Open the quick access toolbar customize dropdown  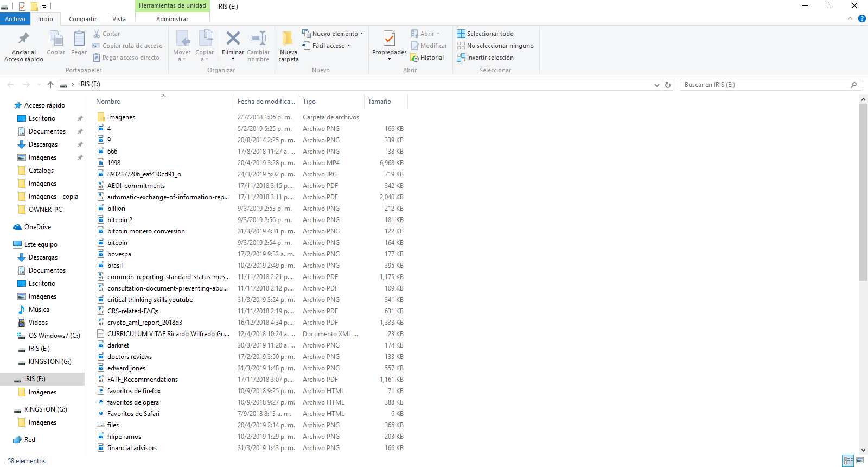tap(44, 7)
